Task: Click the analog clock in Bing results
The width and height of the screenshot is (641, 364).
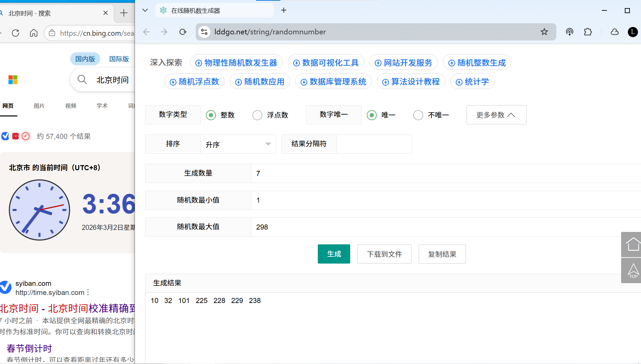Action: 39,210
